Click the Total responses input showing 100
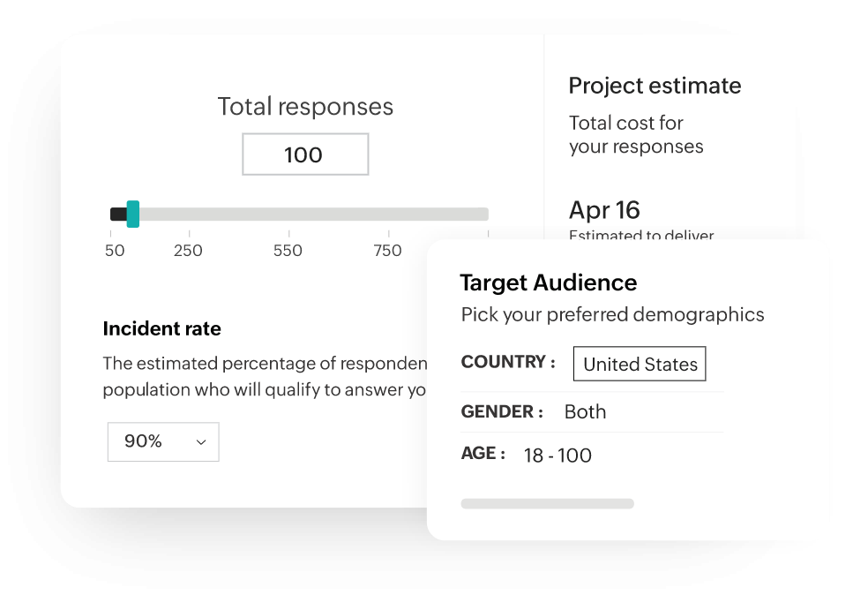This screenshot has width=868, height=595. (305, 154)
